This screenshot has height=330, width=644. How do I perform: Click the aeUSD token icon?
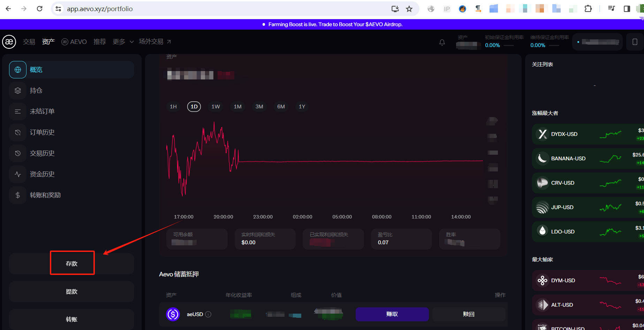(x=173, y=314)
